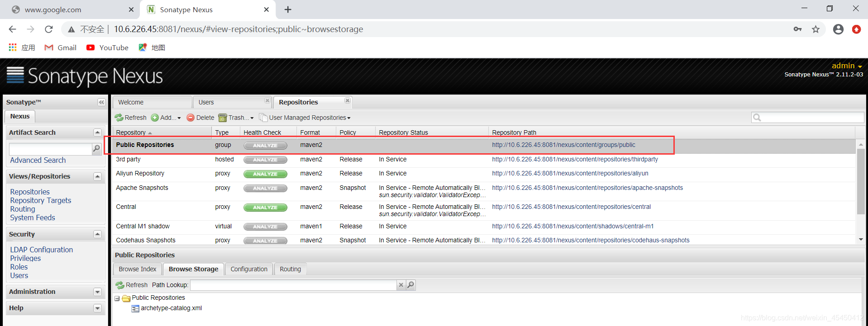Bookmark this page star icon
This screenshot has height=326, width=868.
point(816,29)
